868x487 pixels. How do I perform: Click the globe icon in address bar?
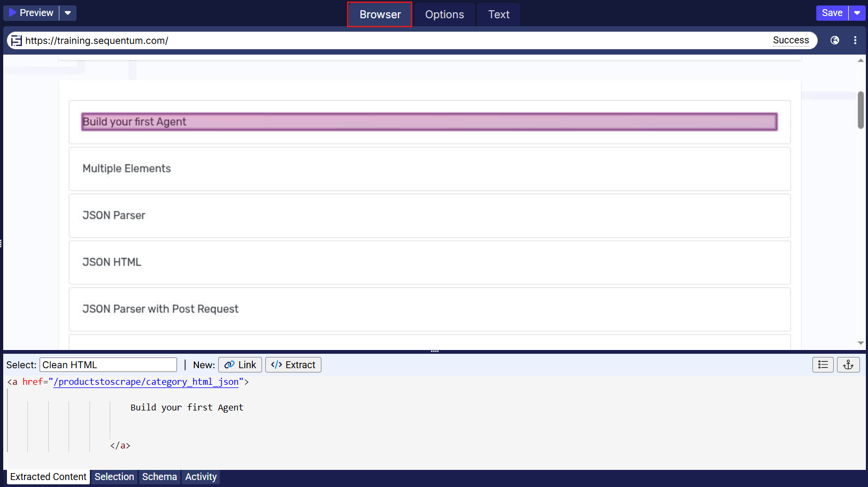tap(834, 40)
